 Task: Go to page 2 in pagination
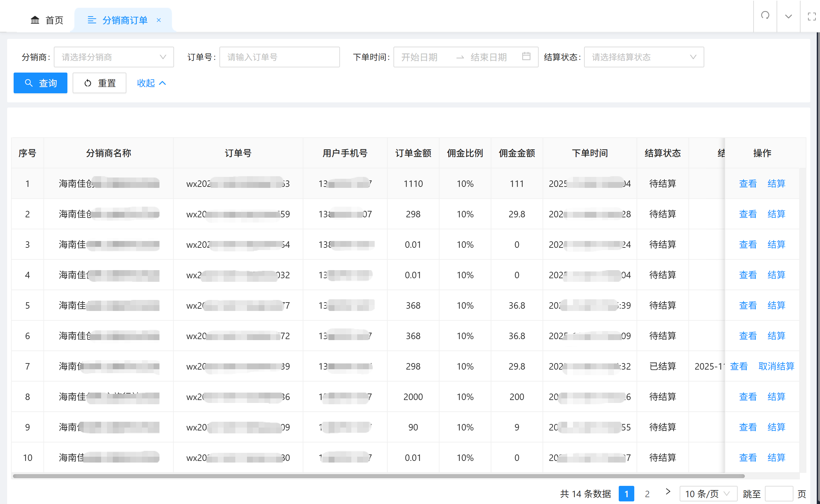tap(647, 494)
